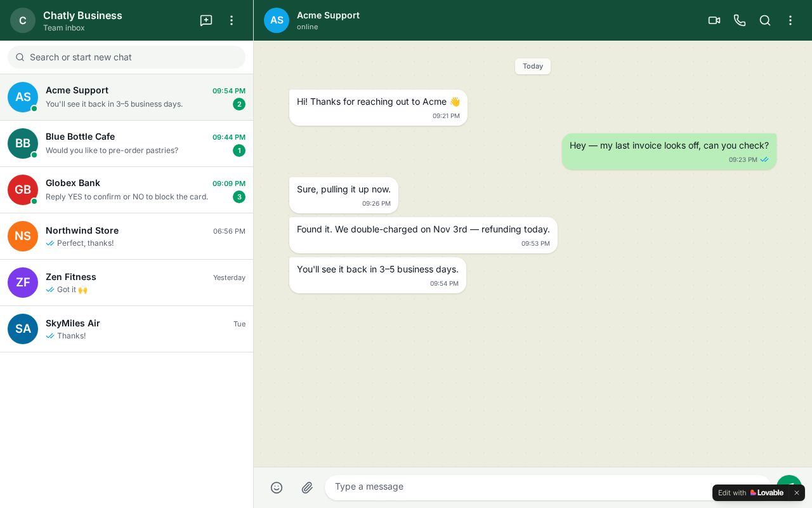Image resolution: width=812 pixels, height=508 pixels.
Task: Search within the Acme Support conversation
Action: point(765,20)
